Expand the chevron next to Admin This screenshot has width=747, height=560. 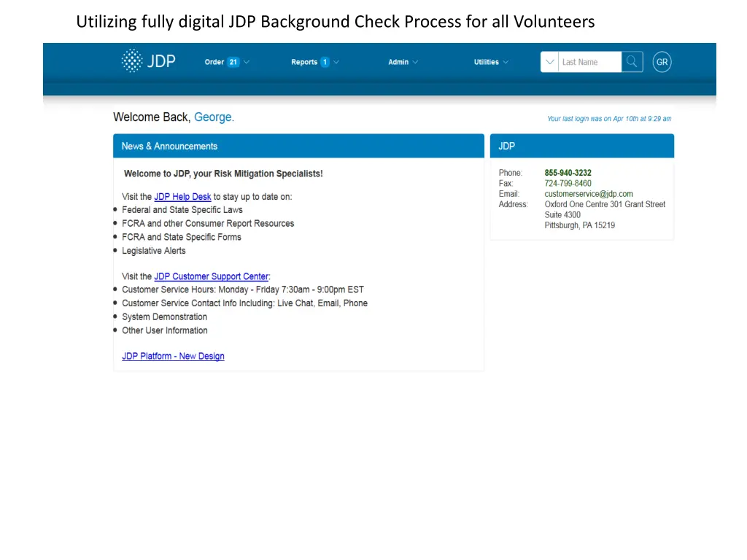click(x=415, y=62)
